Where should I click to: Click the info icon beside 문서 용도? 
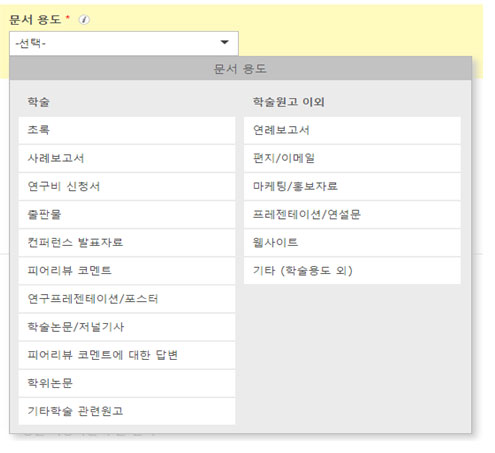(84, 20)
